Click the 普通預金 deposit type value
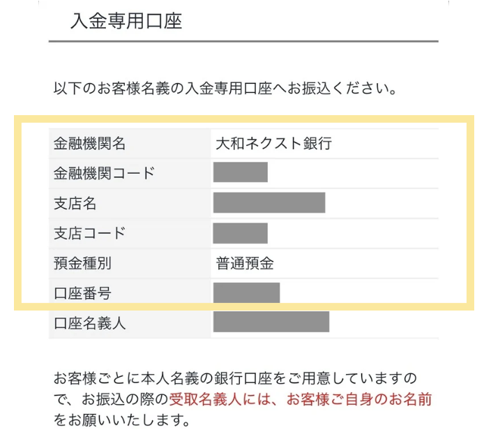This screenshot has width=484, height=448. point(245,263)
